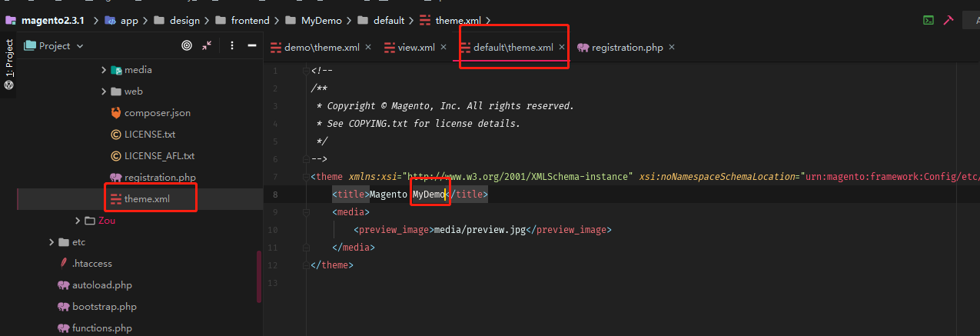Image resolution: width=980 pixels, height=336 pixels.
Task: Click frontend in the breadcrumb path
Action: (249, 21)
